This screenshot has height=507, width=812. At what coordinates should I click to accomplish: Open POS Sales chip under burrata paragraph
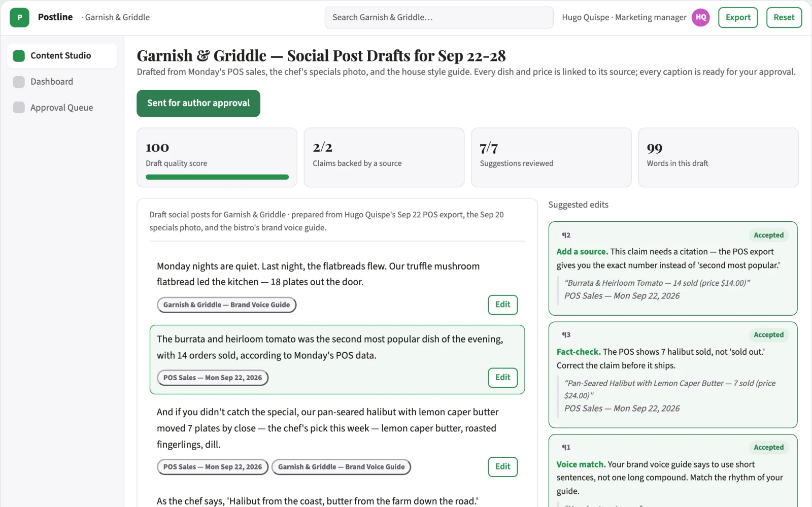213,378
